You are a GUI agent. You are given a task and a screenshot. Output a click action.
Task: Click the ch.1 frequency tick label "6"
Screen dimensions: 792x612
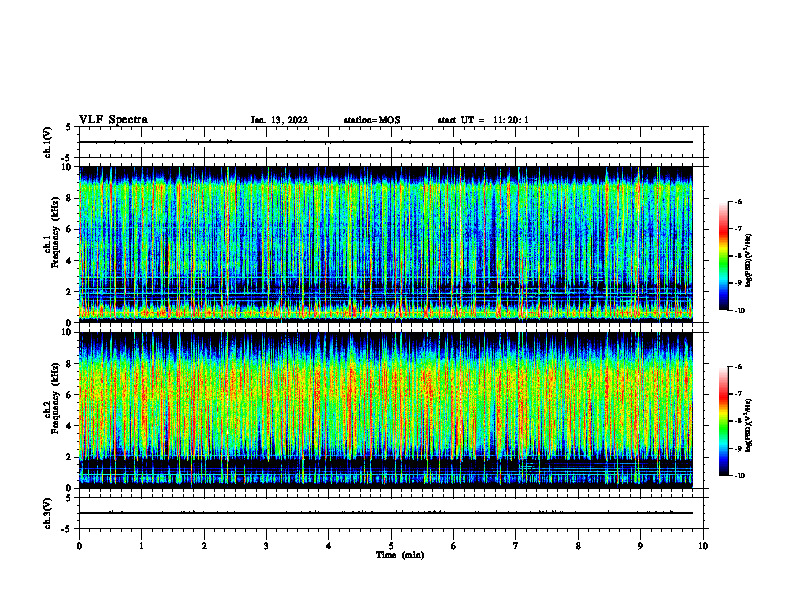(x=70, y=229)
